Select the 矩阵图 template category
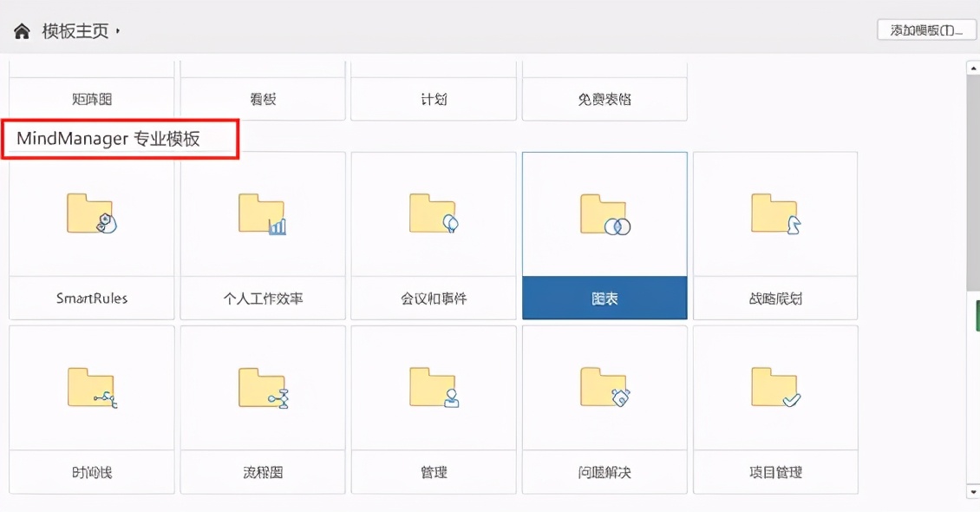 pos(90,98)
